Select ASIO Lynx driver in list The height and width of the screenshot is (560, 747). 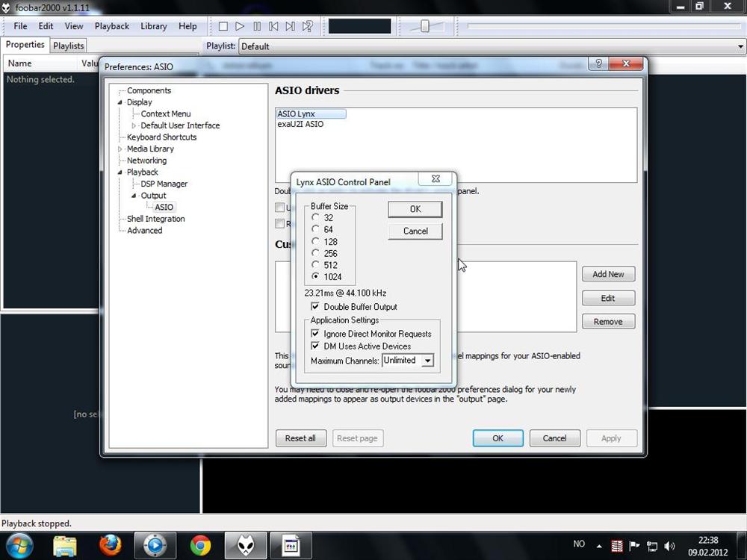point(311,113)
